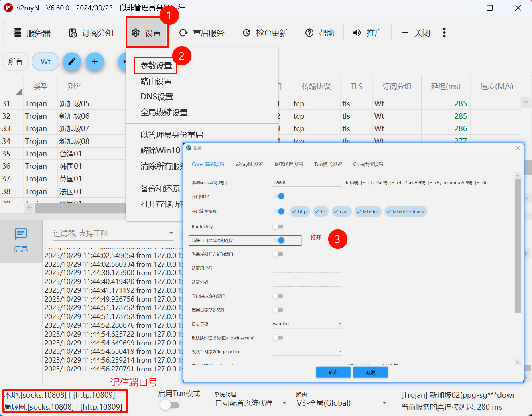Choose 备份和还原 menu item
This screenshot has width=532, height=416.
pyautogui.click(x=160, y=189)
